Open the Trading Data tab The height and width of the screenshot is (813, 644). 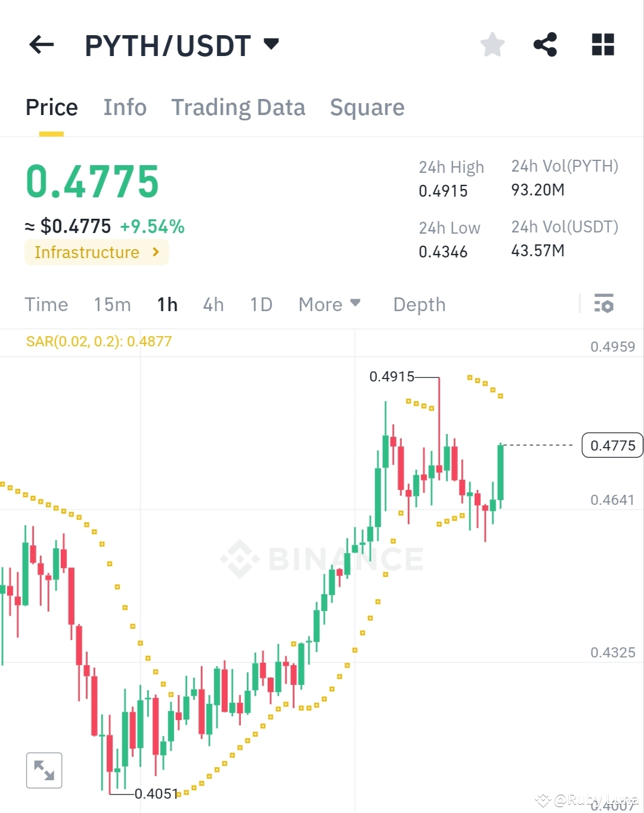pos(238,107)
